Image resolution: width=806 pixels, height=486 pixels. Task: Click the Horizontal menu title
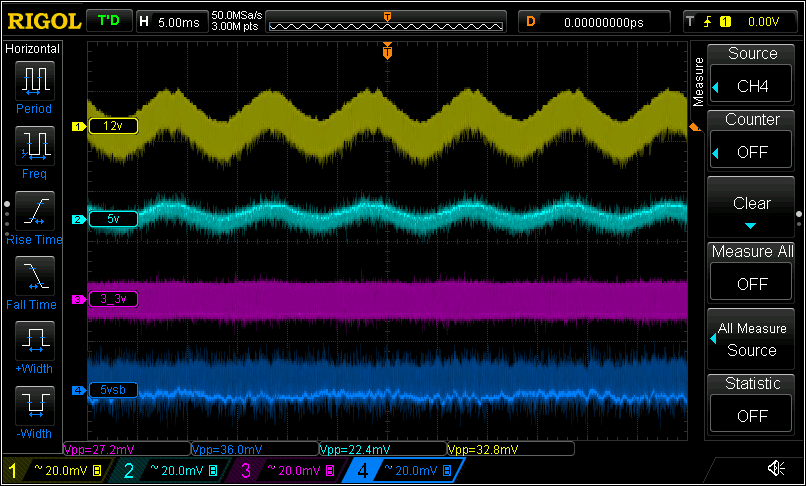[x=32, y=49]
